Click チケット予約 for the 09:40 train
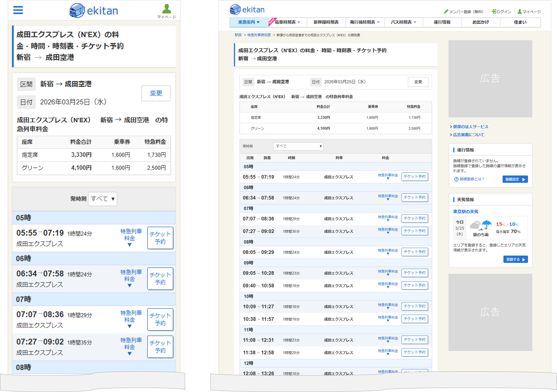Screen dimensions: 557x392 [x=414, y=285]
